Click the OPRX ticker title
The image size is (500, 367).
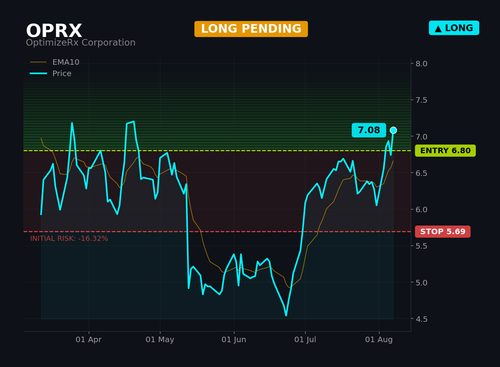click(x=54, y=31)
